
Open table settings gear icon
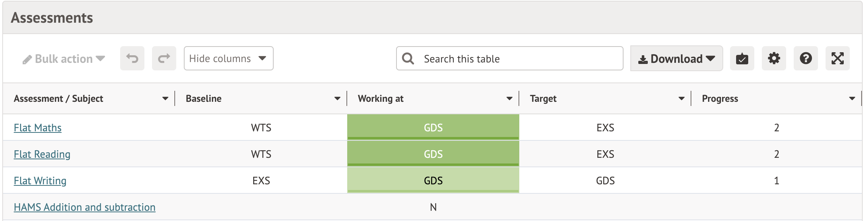(x=774, y=58)
